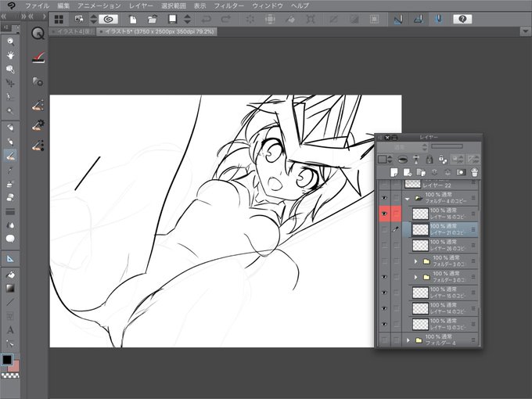Open file via command bar folder icon
532x399 pixels.
point(153,20)
